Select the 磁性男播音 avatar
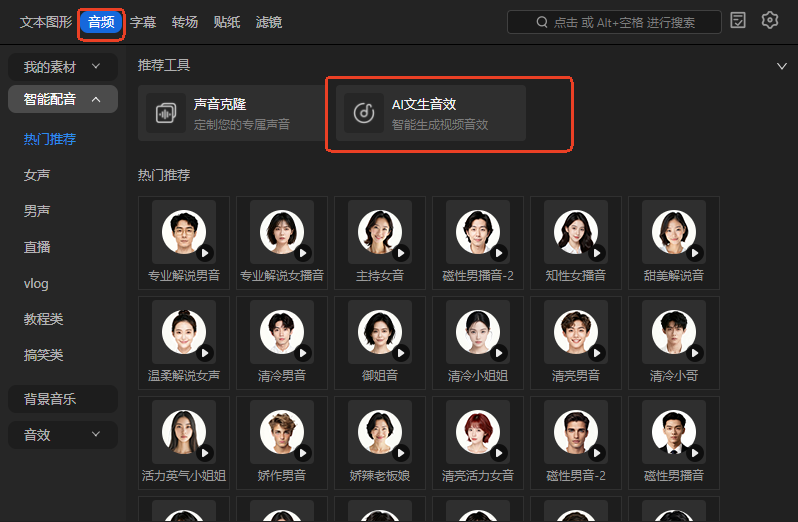Screen dimensions: 798x522 674,432
